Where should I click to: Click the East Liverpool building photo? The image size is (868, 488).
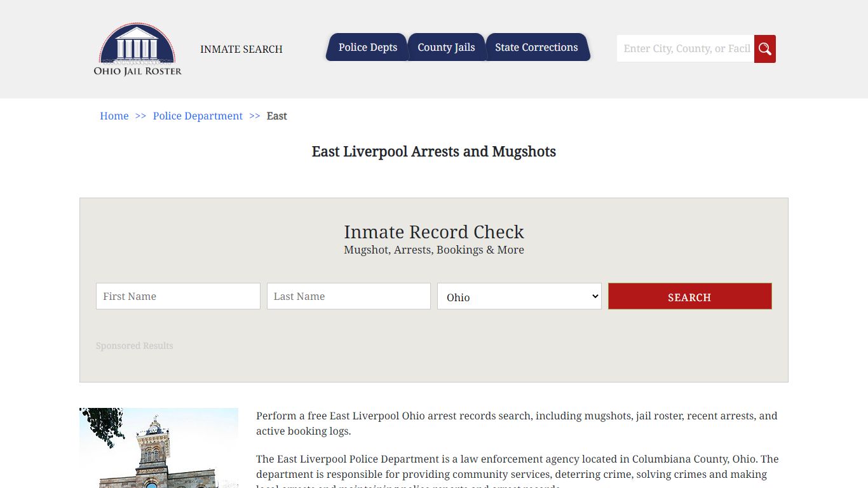[159, 448]
